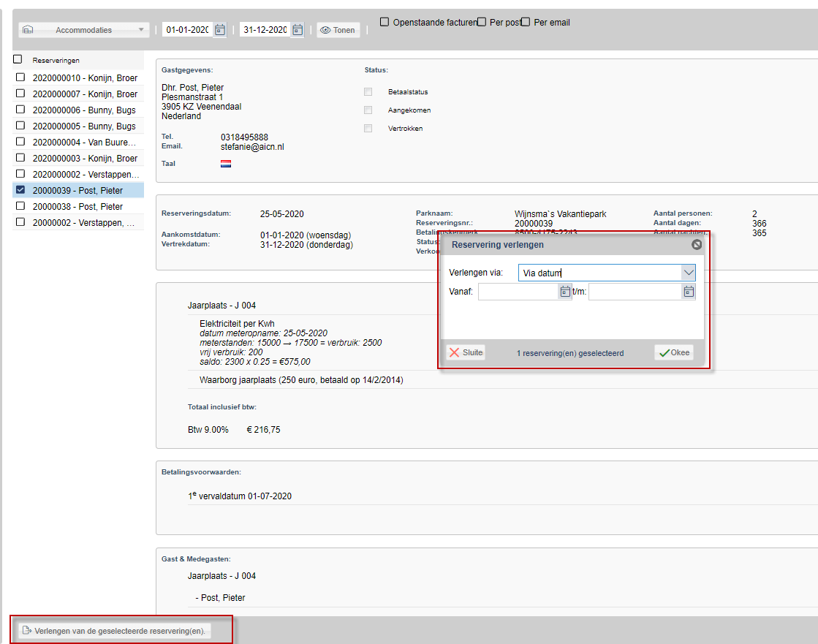This screenshot has width=818, height=644.
Task: Check reservation 2020000010 - Konijn, Broer
Action: (20, 77)
